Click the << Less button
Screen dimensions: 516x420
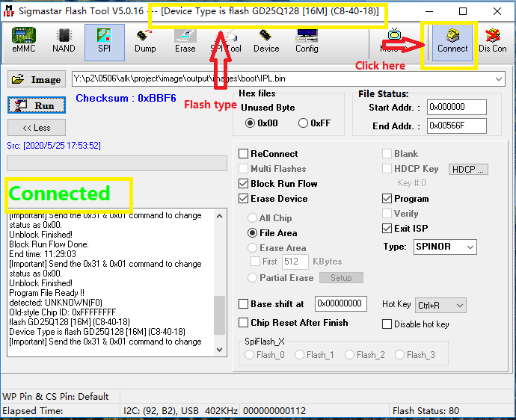point(37,128)
